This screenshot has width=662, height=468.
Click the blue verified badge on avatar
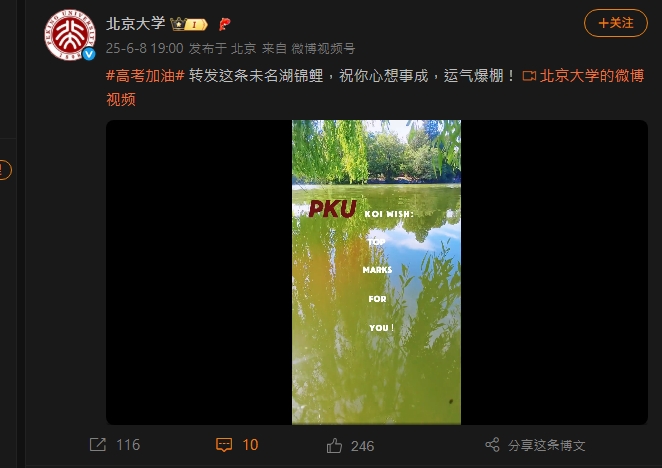click(89, 54)
